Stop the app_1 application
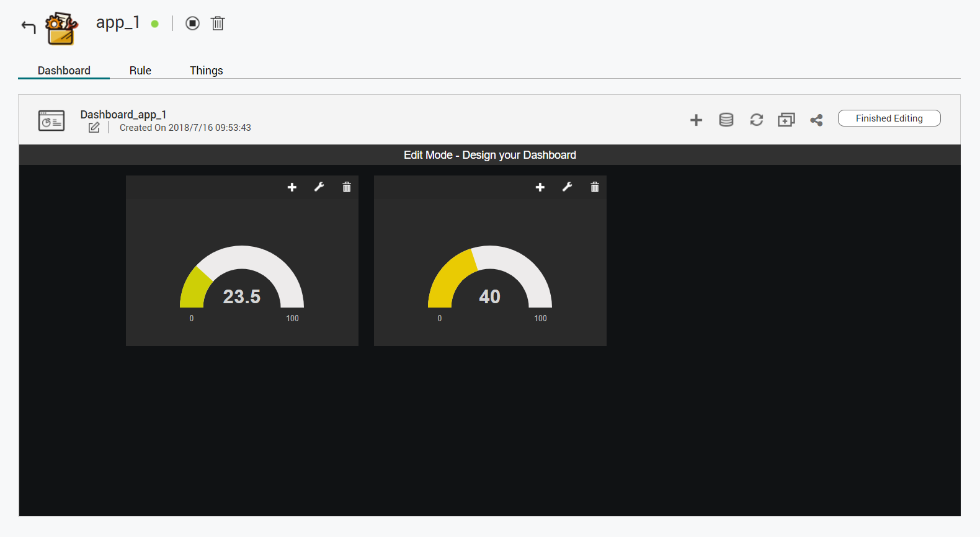The image size is (980, 537). pos(193,24)
